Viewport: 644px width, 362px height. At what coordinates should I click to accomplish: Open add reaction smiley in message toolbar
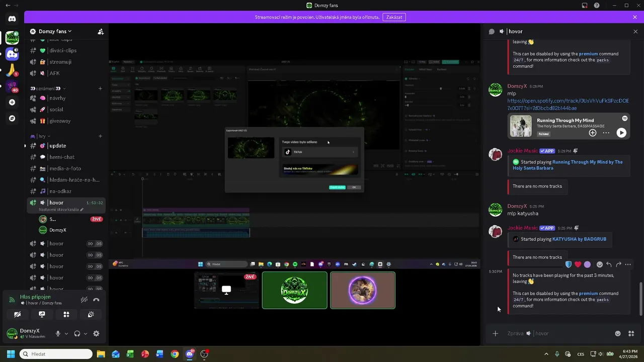coord(599,264)
